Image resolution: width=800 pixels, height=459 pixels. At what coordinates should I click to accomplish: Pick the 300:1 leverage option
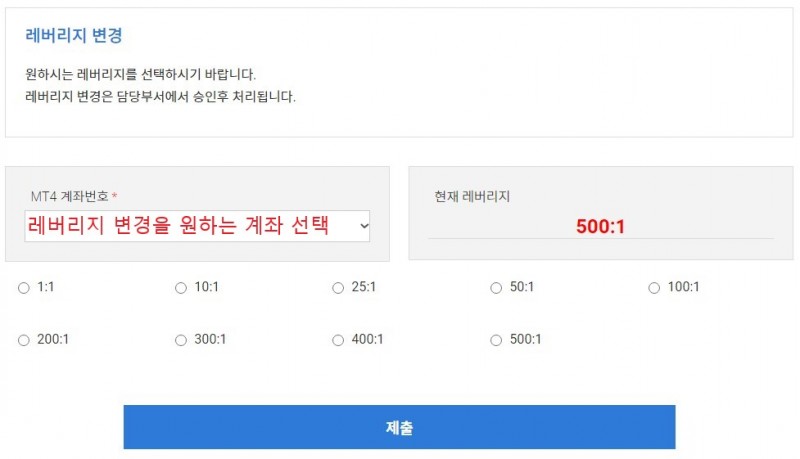pyautogui.click(x=181, y=340)
